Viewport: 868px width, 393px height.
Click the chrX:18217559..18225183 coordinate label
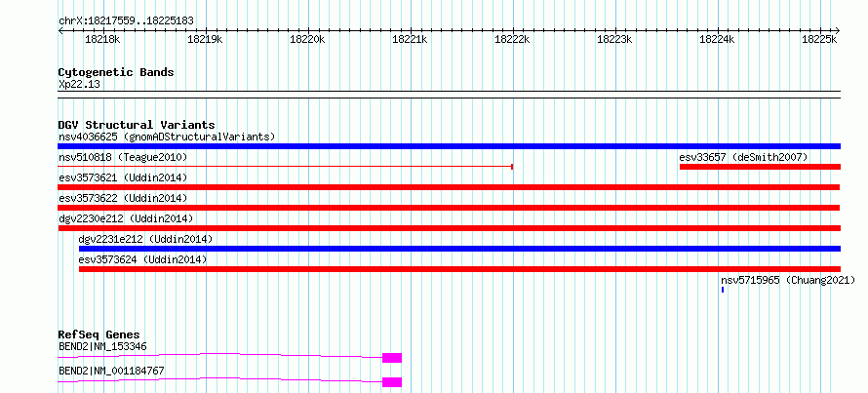pyautogui.click(x=126, y=21)
